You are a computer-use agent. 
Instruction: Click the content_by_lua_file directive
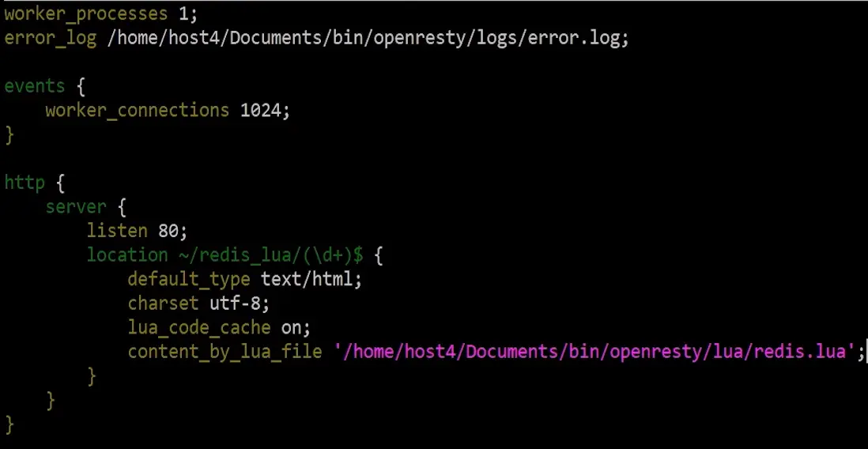225,352
